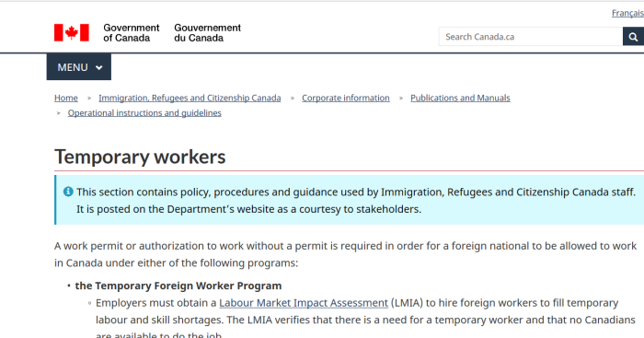Open Publications and Manuals breadcrumb link
Image resolution: width=644 pixels, height=338 pixels.
coord(460,98)
